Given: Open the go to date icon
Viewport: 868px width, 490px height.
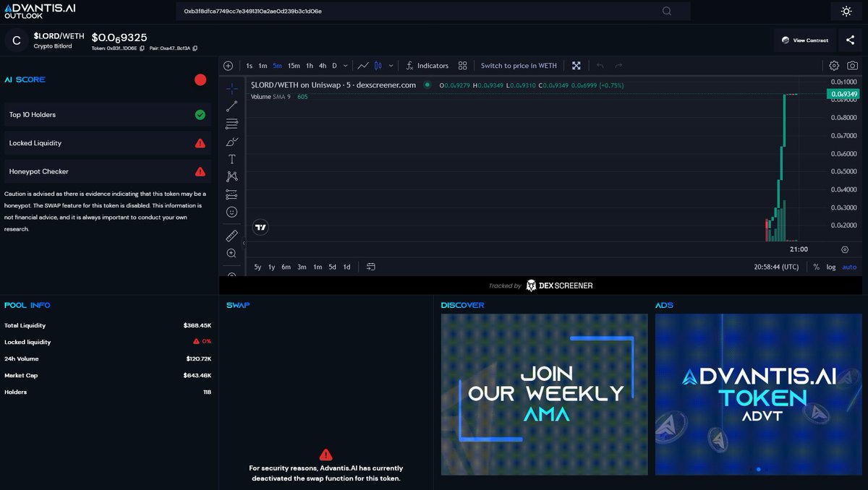Looking at the screenshot, I should click(x=371, y=267).
